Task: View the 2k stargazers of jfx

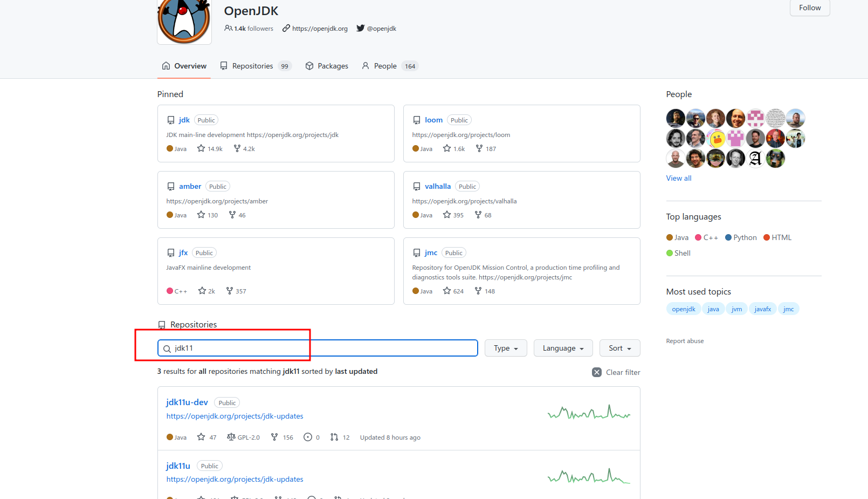Action: click(x=206, y=291)
